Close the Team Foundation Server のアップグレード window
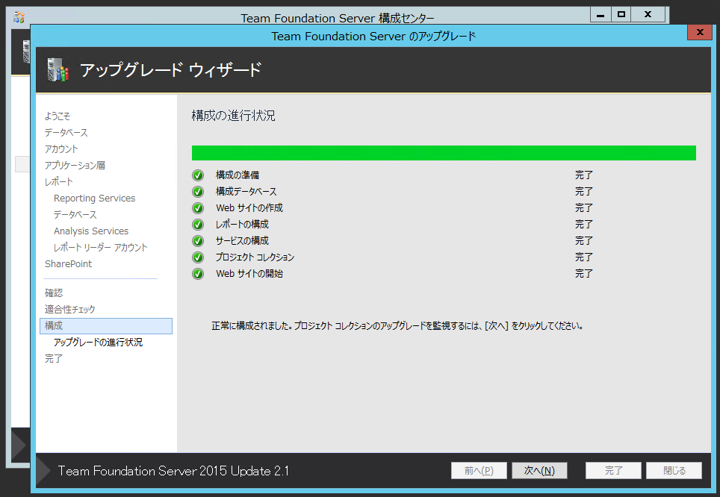Viewport: 720px width, 497px height. point(700,32)
